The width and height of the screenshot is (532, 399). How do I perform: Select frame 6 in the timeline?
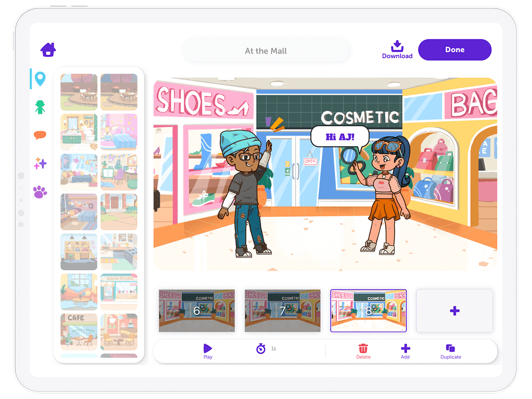point(197,311)
